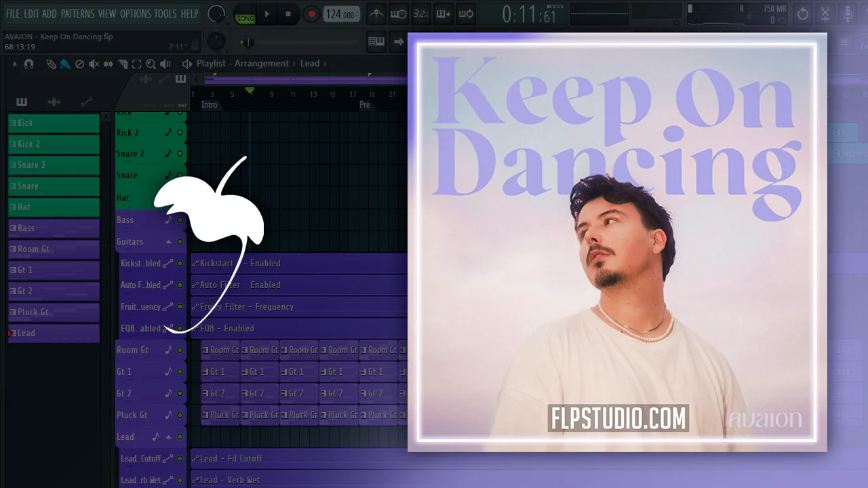This screenshot has width=868, height=488.
Task: Toggle blend recording overdub icon
Action: [x=443, y=14]
